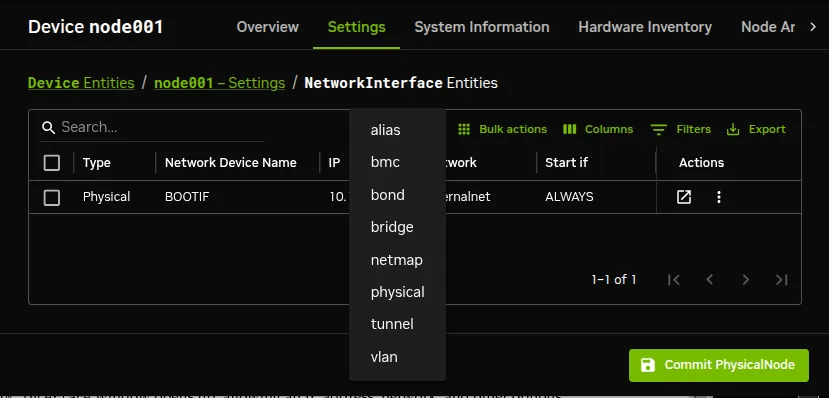Open the Bulk actions grid icon
This screenshot has height=398, width=829.
click(x=464, y=129)
